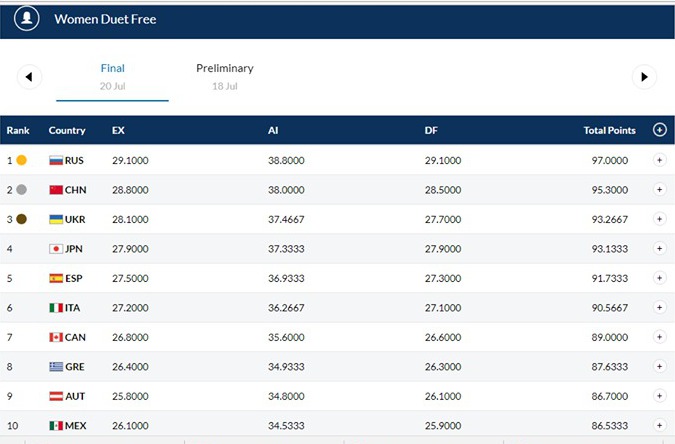The image size is (675, 444).
Task: Click the Russia flag icon
Action: pos(56,160)
